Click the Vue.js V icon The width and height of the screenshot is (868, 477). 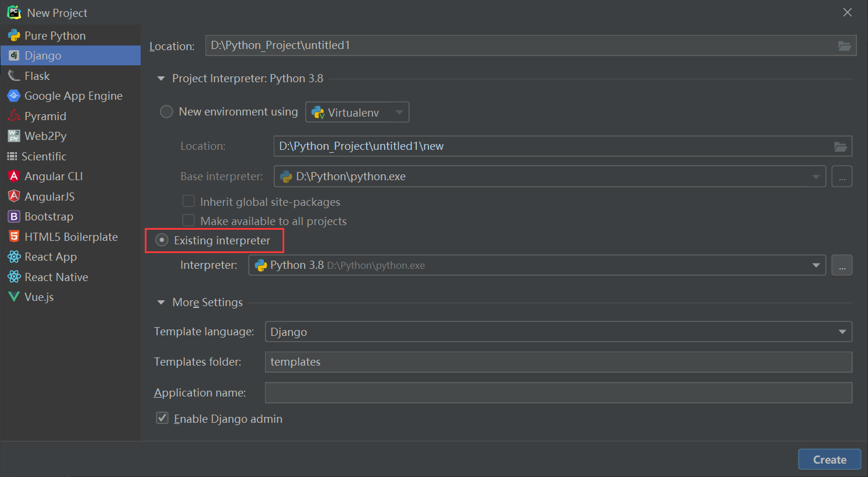point(14,297)
